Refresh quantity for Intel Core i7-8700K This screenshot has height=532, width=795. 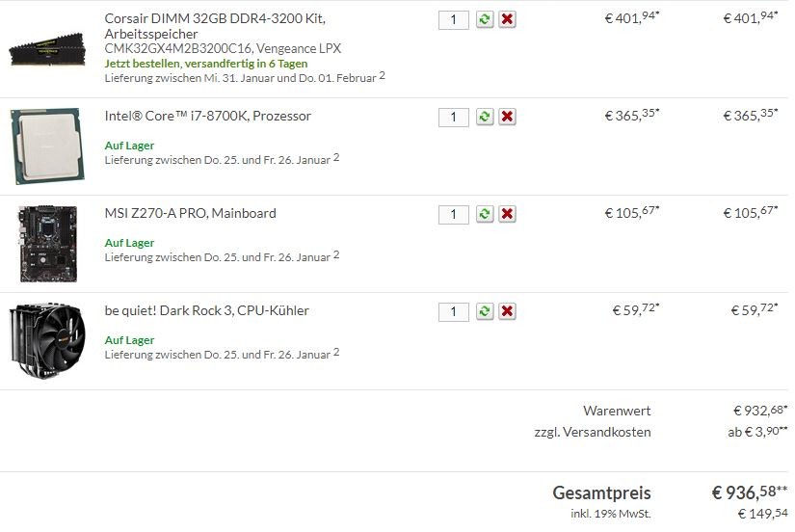485,117
